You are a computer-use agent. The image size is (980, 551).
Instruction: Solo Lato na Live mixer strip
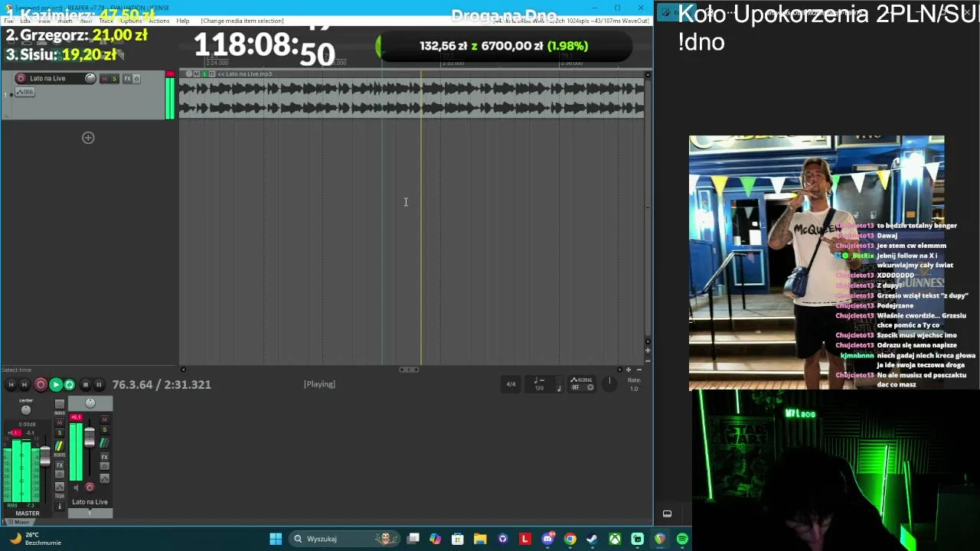click(x=105, y=430)
